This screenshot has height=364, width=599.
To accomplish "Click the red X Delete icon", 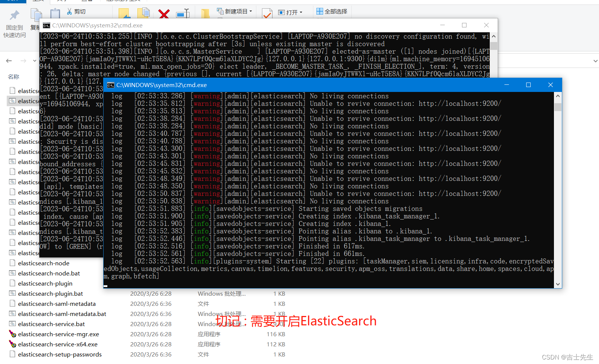I will coord(164,14).
